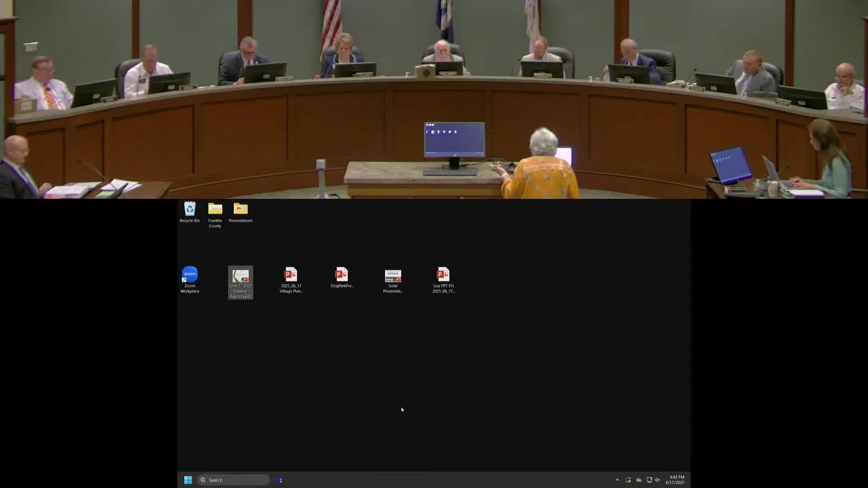
Task: Select 2025_06_17 Village Plan PowerPoint file
Action: click(291, 275)
